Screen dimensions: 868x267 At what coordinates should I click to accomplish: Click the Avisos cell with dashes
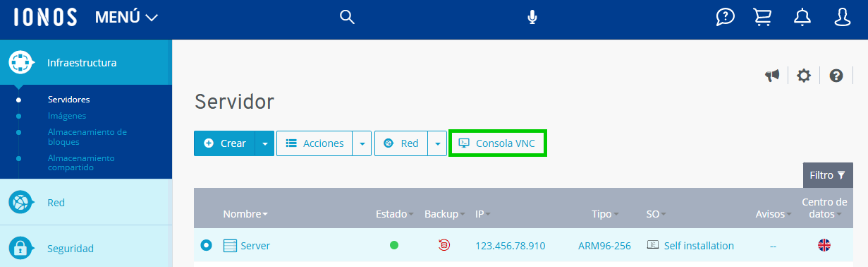(773, 246)
